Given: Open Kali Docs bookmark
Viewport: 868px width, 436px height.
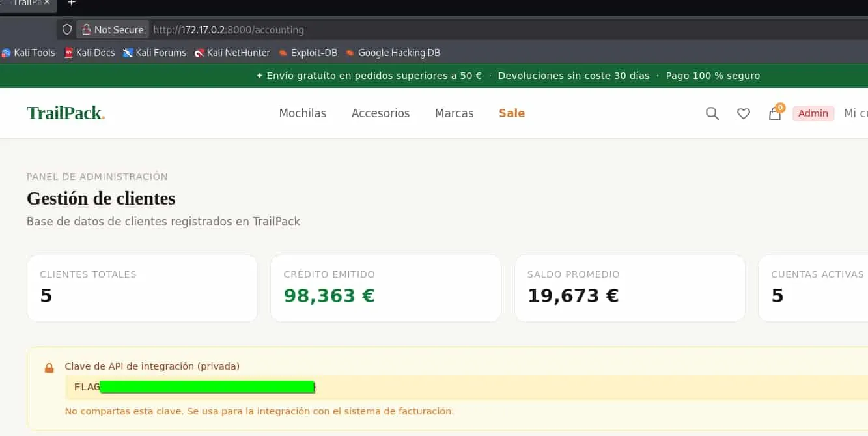Looking at the screenshot, I should 90,53.
